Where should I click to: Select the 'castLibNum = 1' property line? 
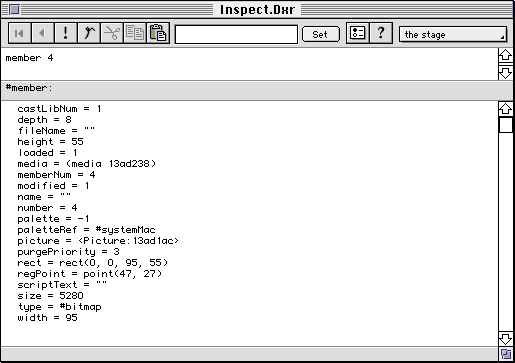click(59, 109)
